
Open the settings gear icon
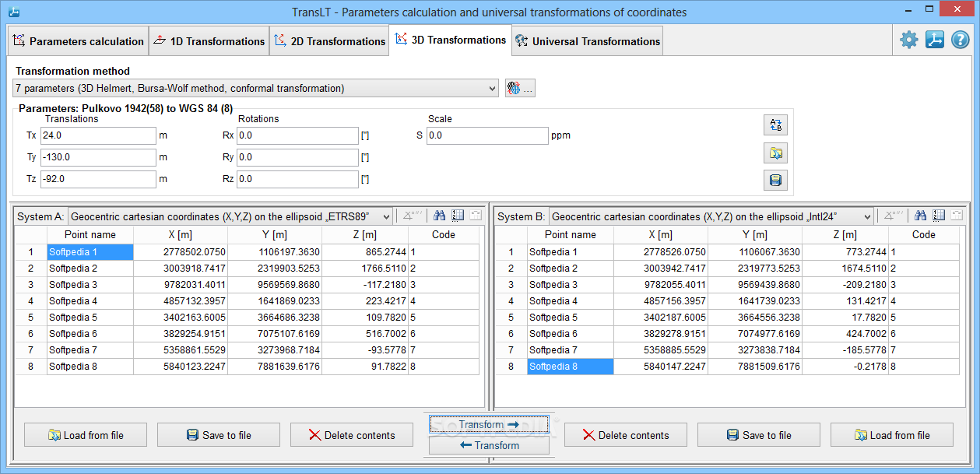click(908, 40)
